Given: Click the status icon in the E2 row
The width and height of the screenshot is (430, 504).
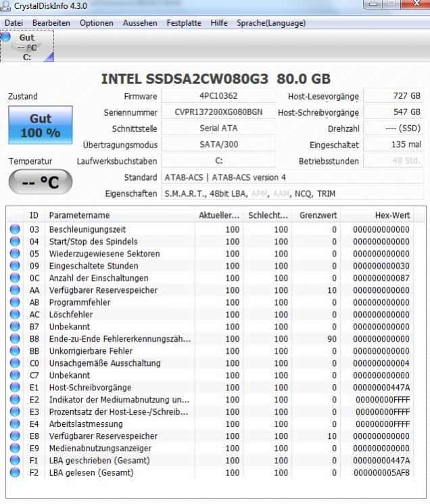Looking at the screenshot, I should [x=15, y=400].
